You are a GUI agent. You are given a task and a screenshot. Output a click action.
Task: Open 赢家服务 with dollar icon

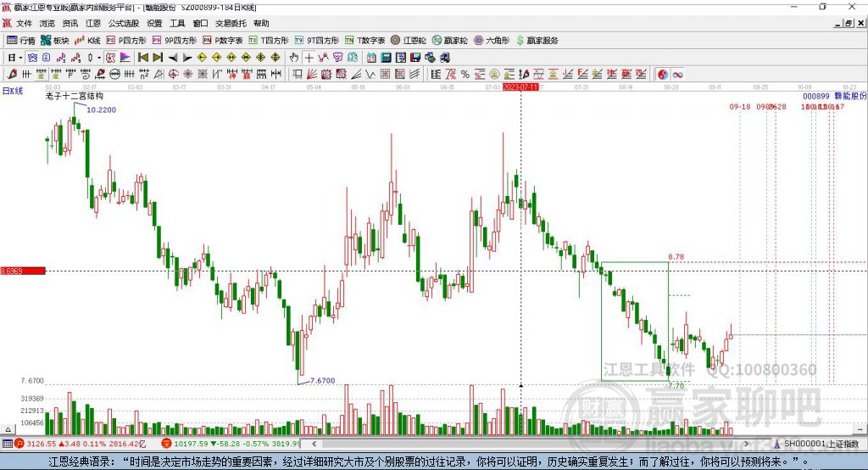pos(537,41)
